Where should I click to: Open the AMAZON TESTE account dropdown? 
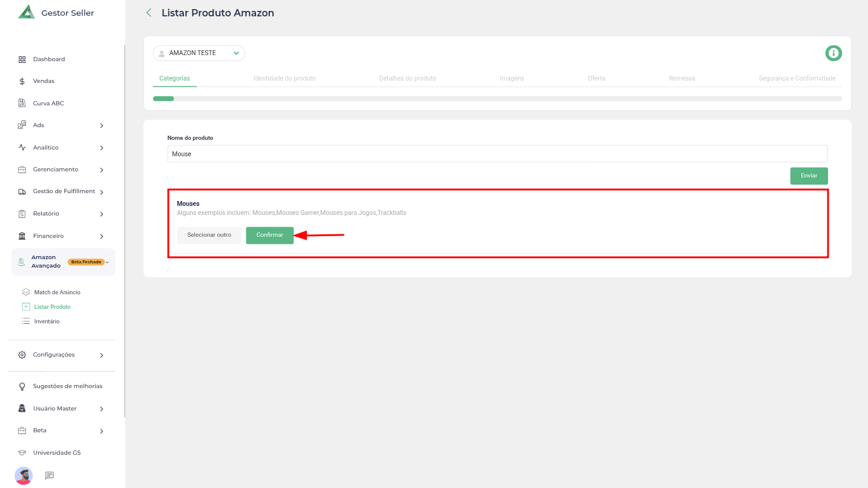coord(199,53)
